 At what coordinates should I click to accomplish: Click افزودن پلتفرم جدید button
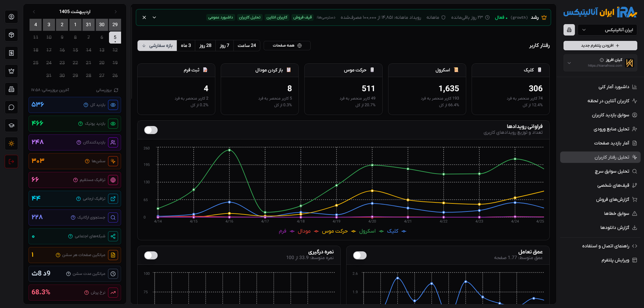click(x=600, y=46)
